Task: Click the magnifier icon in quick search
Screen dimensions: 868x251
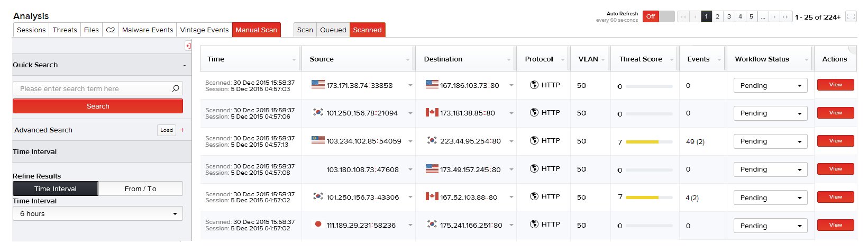Action: 176,88
